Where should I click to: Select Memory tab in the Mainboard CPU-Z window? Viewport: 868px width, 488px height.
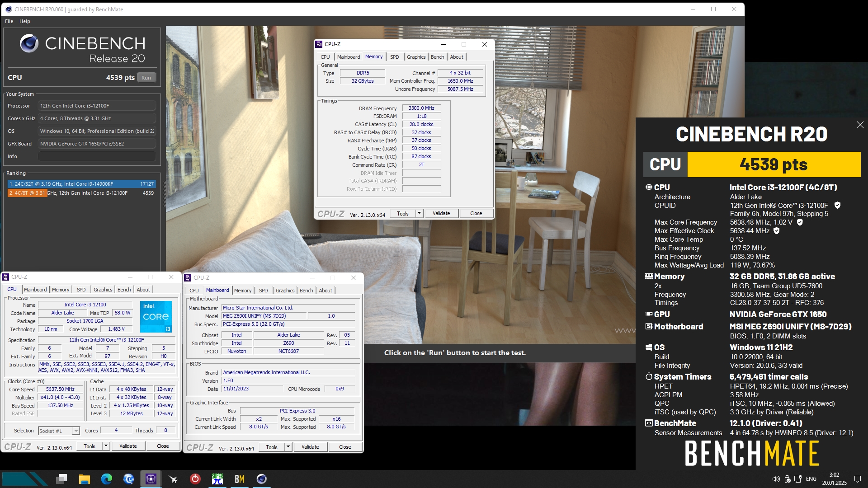[243, 291]
